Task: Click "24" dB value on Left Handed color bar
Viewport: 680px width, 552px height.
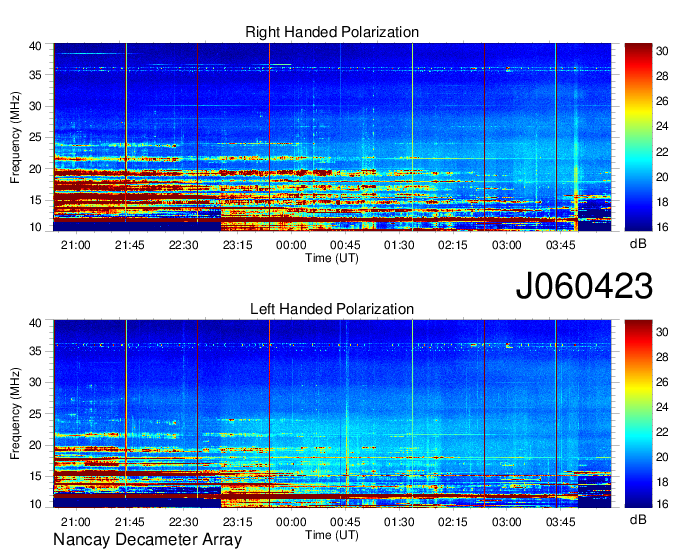Action: pos(662,407)
